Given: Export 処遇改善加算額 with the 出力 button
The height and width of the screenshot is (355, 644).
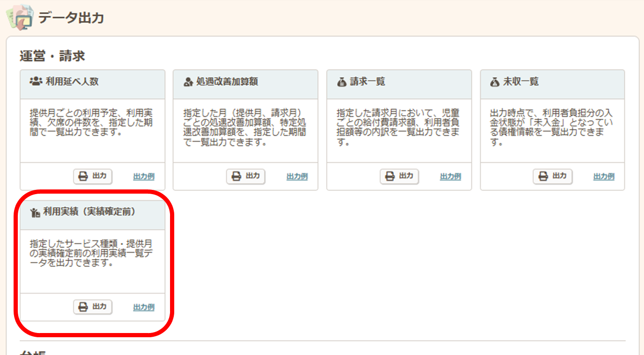Looking at the screenshot, I should [246, 176].
